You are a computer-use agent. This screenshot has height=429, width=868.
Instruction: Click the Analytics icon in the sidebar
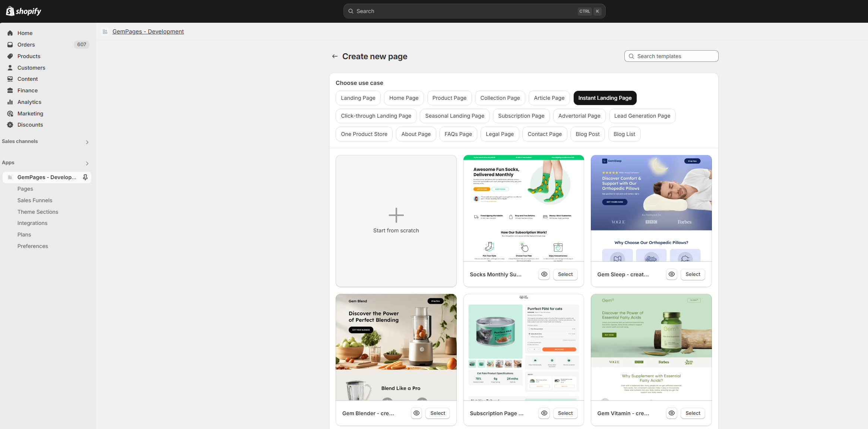(10, 102)
